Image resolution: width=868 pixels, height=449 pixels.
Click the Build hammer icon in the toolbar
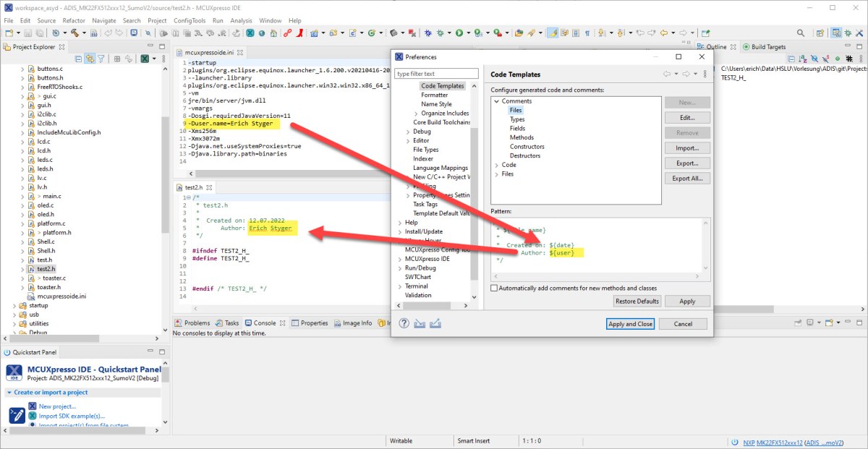coord(75,33)
